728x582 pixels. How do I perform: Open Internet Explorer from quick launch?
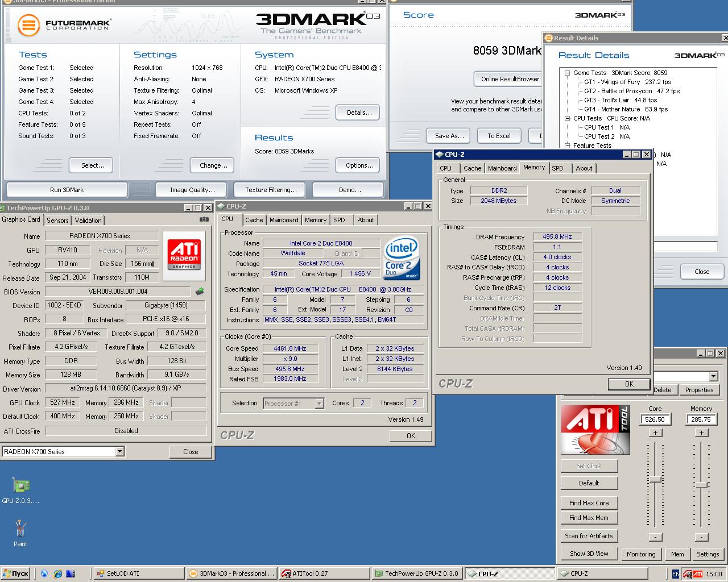coord(57,573)
